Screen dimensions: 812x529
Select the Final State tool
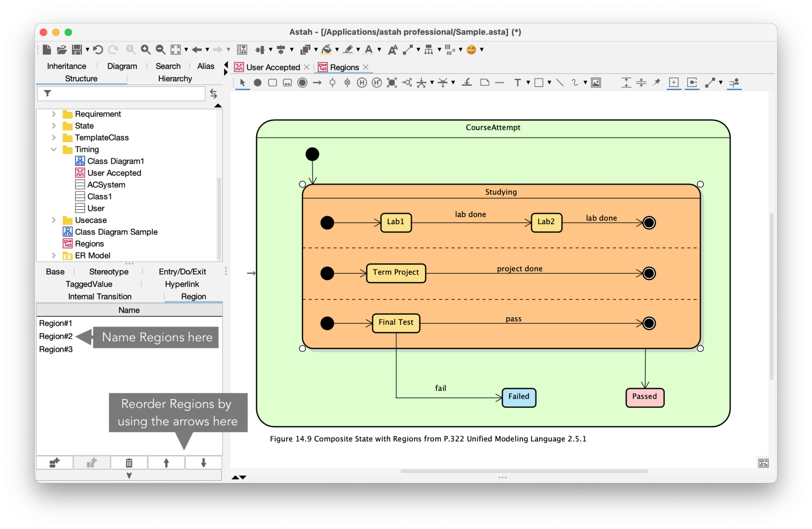point(303,82)
